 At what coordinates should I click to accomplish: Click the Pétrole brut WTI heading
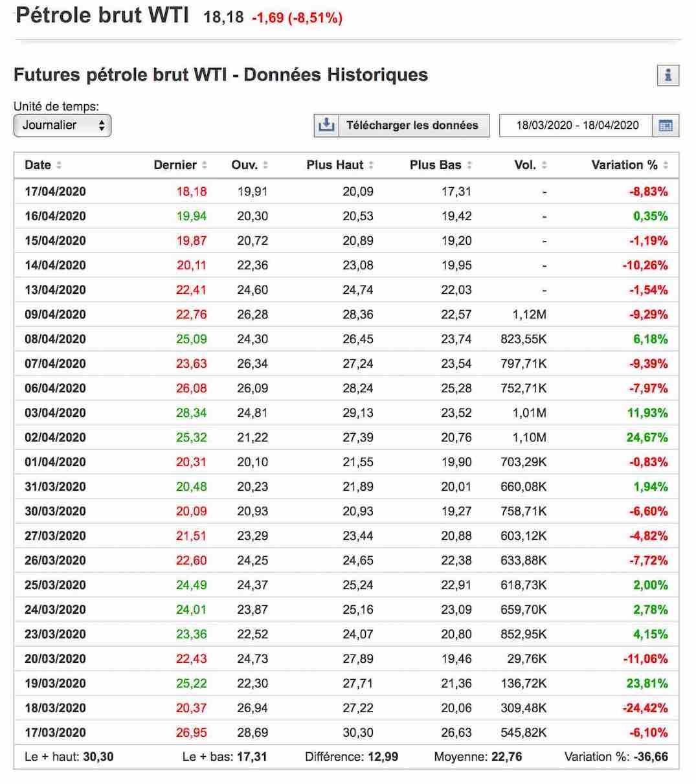pos(102,15)
